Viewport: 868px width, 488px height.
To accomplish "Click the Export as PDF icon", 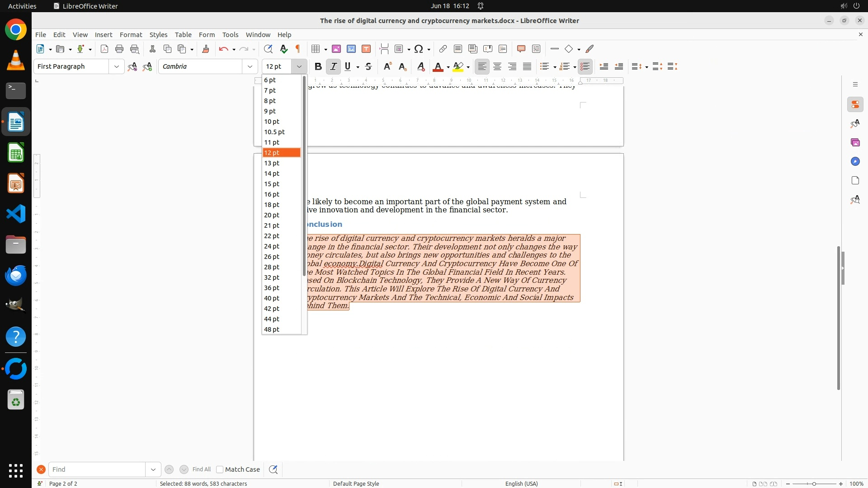I will click(104, 49).
